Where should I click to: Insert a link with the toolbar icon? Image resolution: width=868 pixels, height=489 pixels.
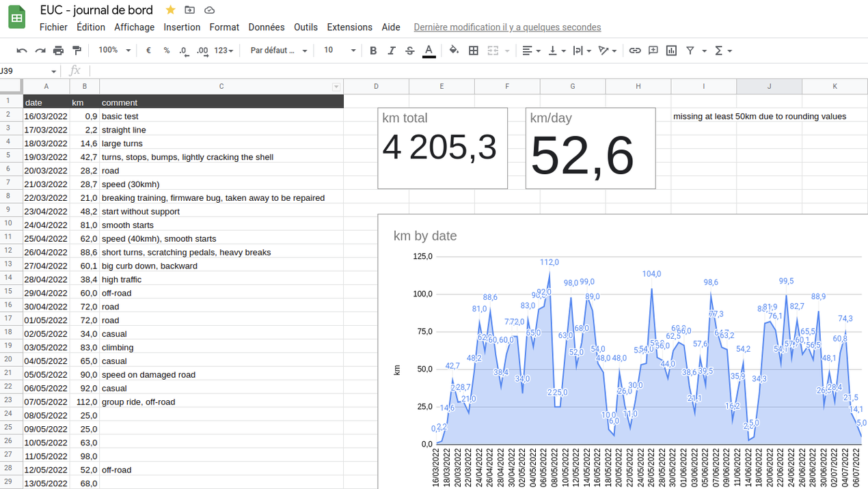coord(635,51)
